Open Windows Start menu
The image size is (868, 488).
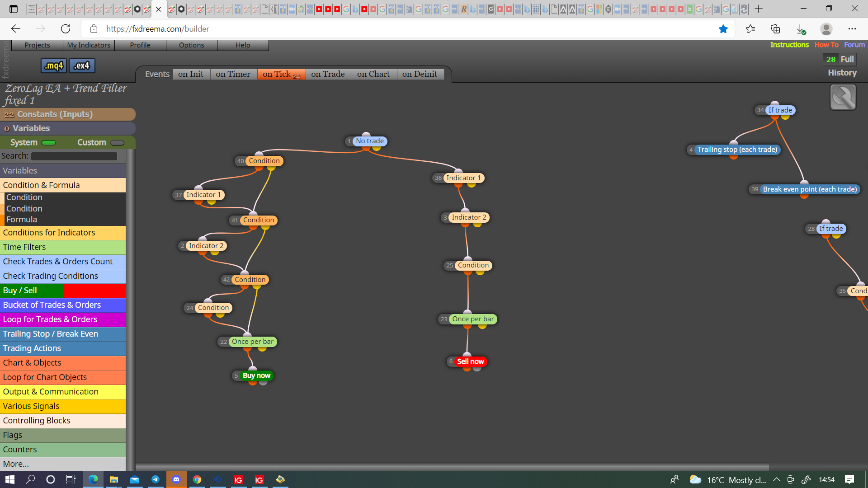tap(10, 479)
